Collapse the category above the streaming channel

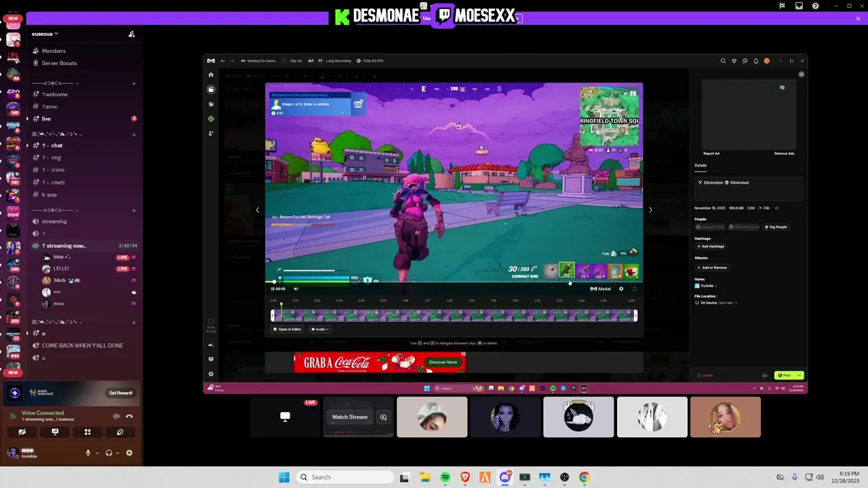click(54, 210)
